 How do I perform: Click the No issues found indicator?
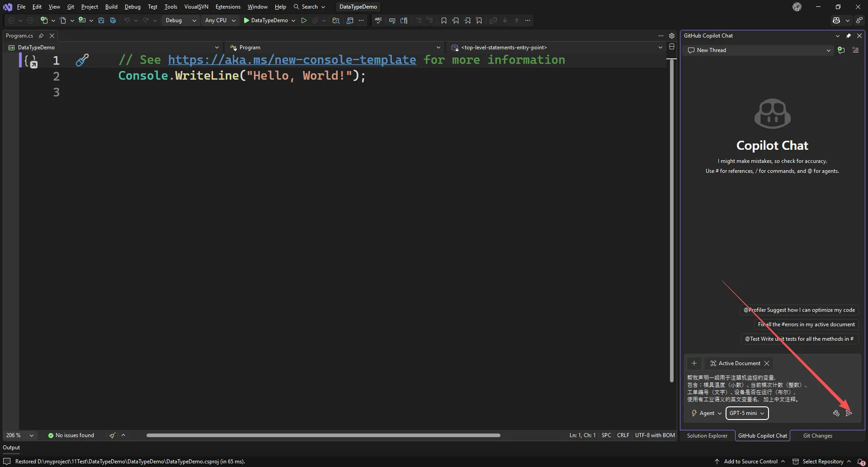click(71, 435)
